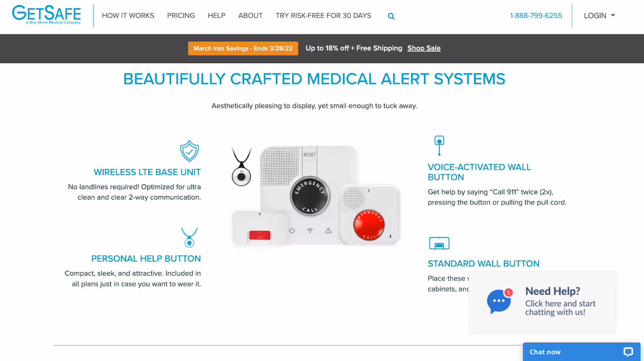The width and height of the screenshot is (644, 361).
Task: Click the shield icon above Wireless LTE Base Unit
Action: (x=189, y=151)
